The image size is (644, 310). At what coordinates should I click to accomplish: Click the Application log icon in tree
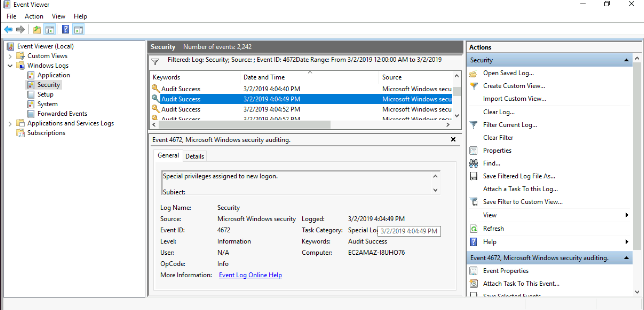[x=30, y=75]
